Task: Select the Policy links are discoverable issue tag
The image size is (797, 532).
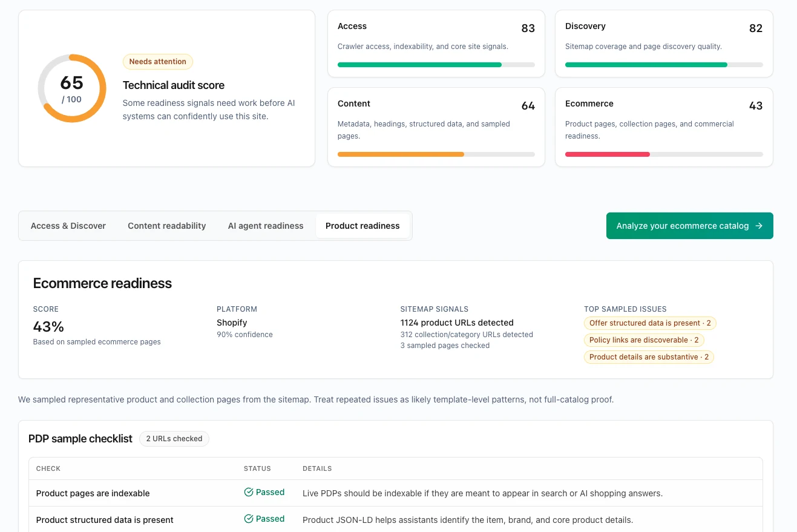Action: 644,340
